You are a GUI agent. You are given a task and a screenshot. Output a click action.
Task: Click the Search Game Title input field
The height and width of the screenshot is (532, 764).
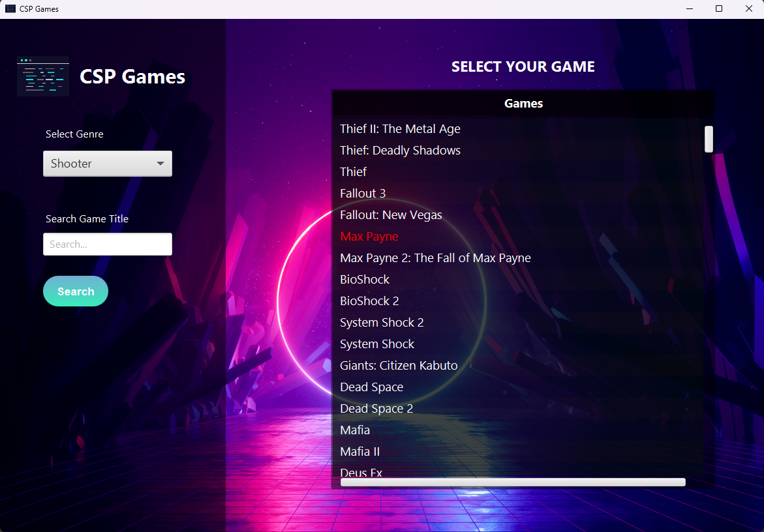pyautogui.click(x=107, y=244)
